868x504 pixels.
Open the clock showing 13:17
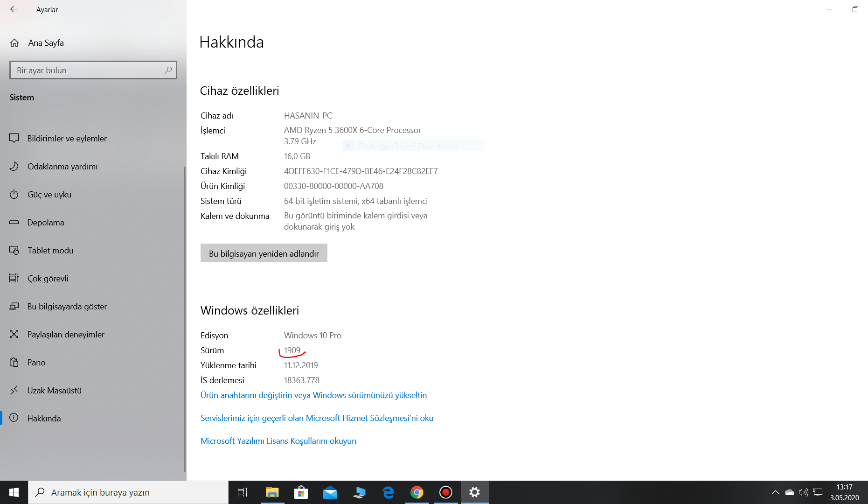844,492
